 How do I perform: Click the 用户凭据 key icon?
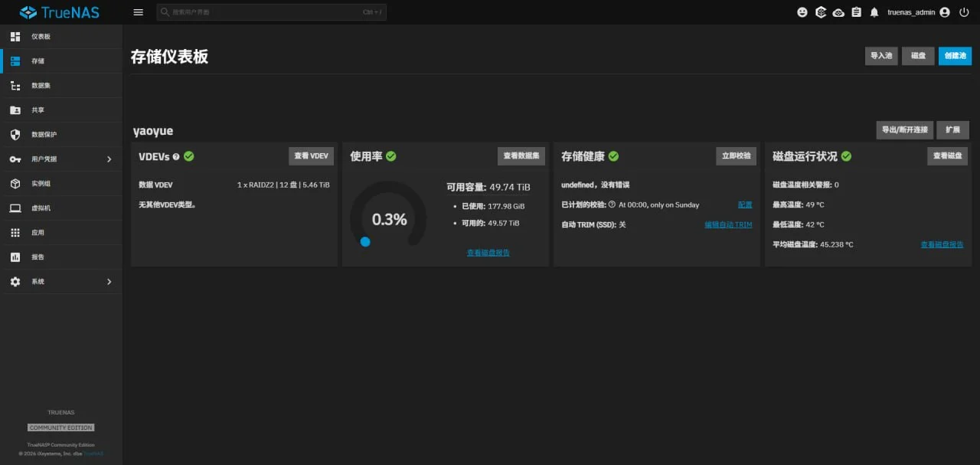[x=15, y=159]
